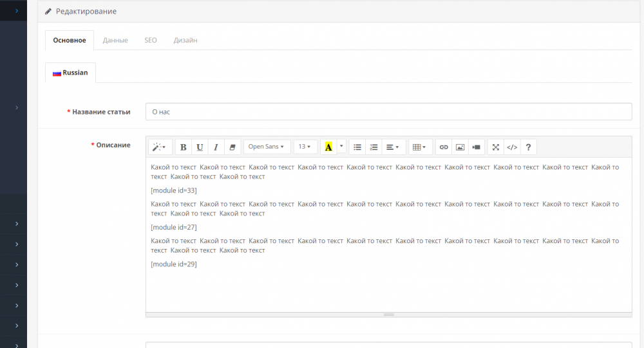644x348 pixels.
Task: Toggle bold formatting in editor toolbar
Action: tap(183, 147)
